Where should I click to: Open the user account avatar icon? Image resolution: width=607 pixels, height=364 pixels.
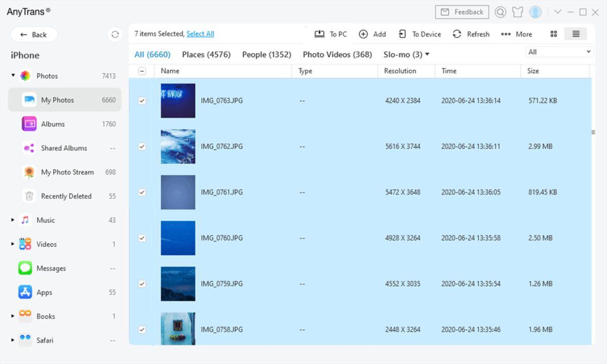pos(535,12)
